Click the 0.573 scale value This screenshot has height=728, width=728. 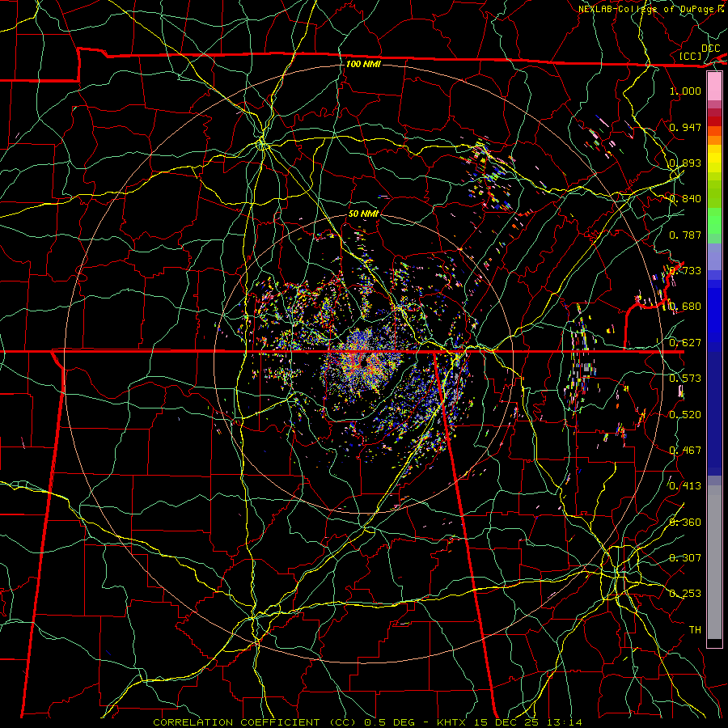[x=685, y=379]
